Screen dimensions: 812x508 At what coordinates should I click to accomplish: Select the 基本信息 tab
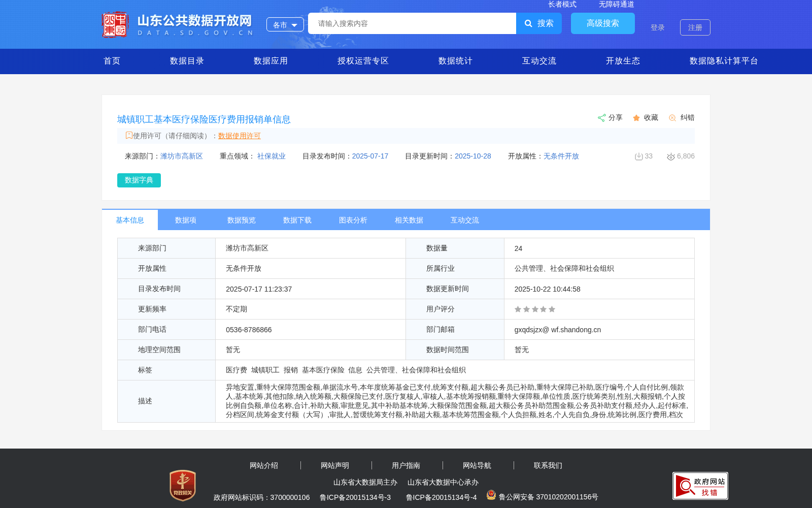[x=130, y=220]
